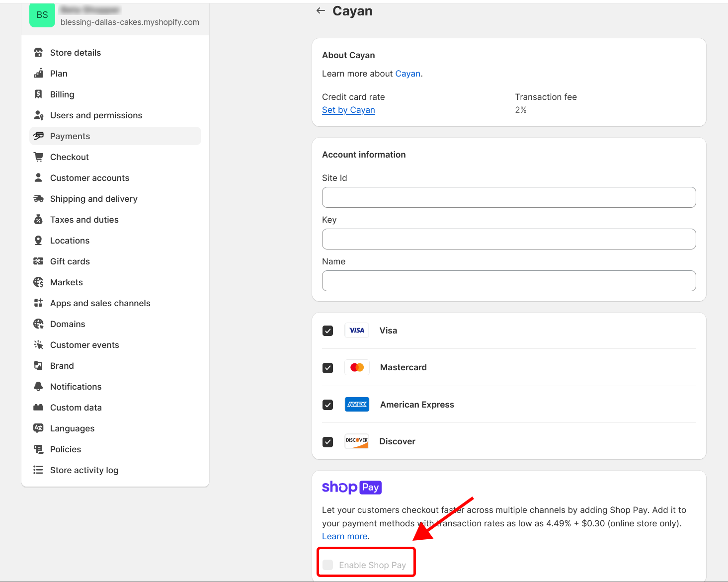Viewport: 728px width, 582px height.
Task: Tick the Enable Shop Pay checkbox
Action: pyautogui.click(x=328, y=565)
